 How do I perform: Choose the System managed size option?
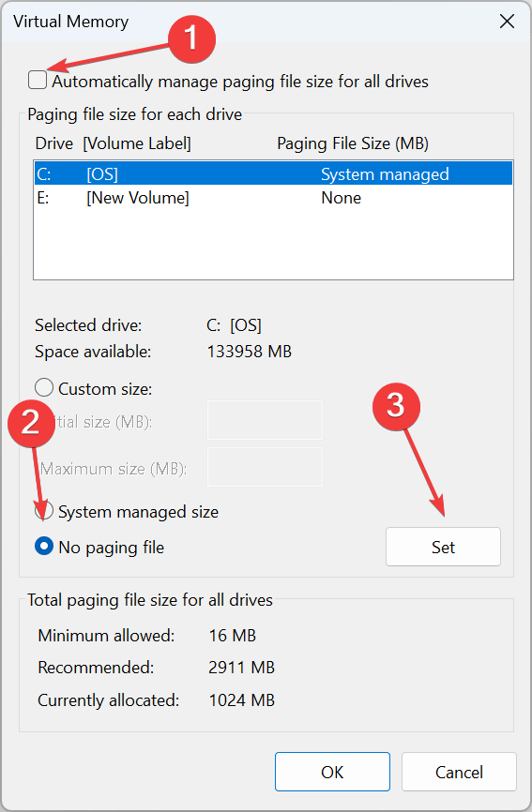coord(44,511)
